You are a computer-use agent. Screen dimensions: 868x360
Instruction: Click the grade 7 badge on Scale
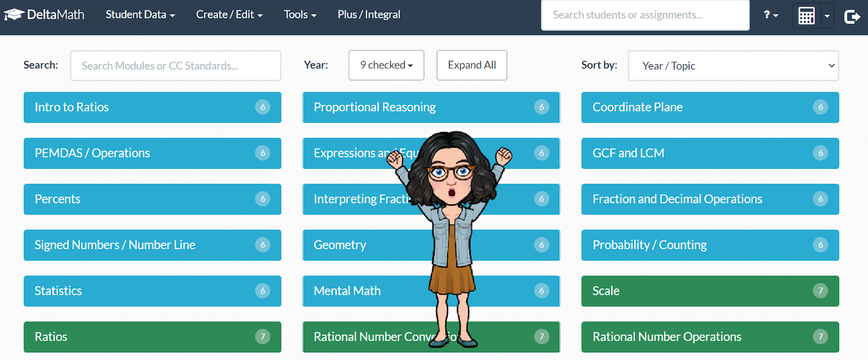tap(820, 291)
